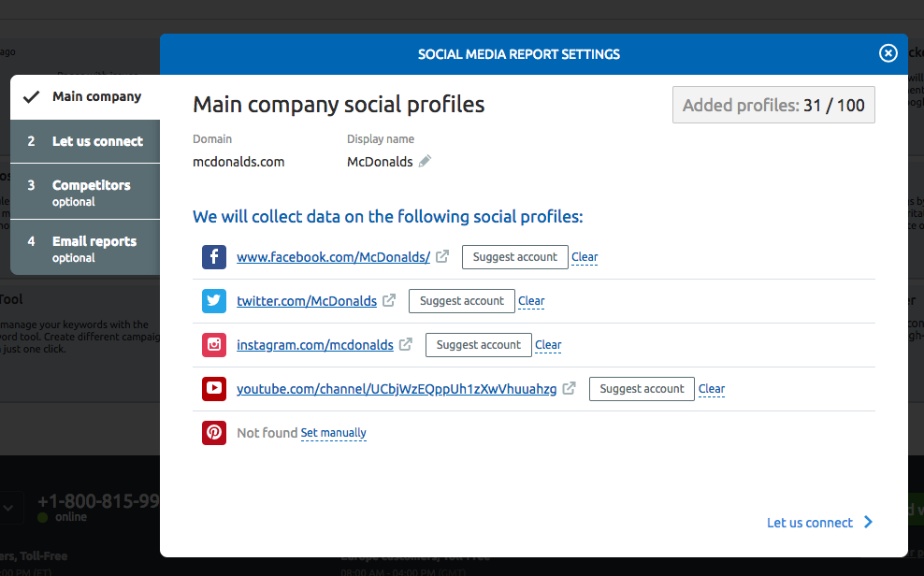
Task: Open the youtube.com/channel link
Action: click(x=397, y=389)
